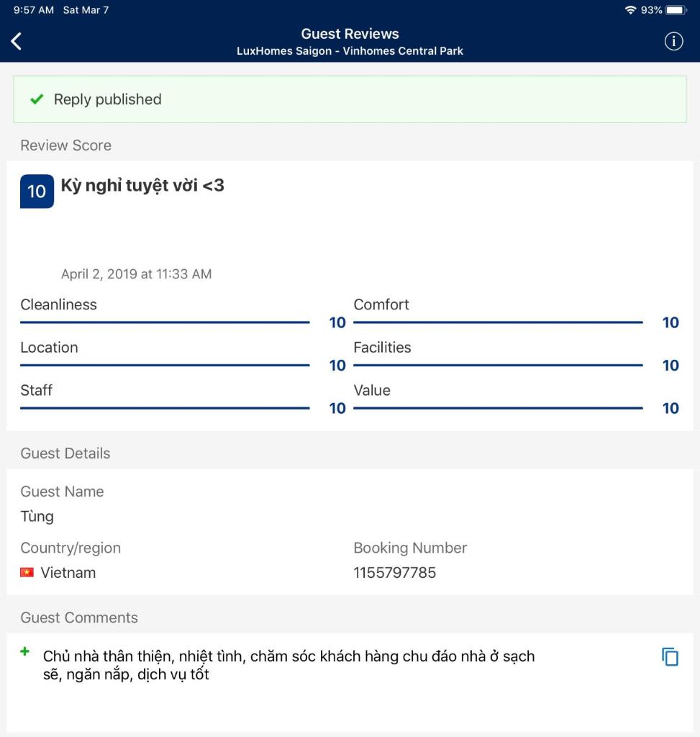Viewport: 700px width, 737px height.
Task: Tap the guest comment text starting 'Chủ nhà thân thiện'
Action: pyautogui.click(x=289, y=665)
